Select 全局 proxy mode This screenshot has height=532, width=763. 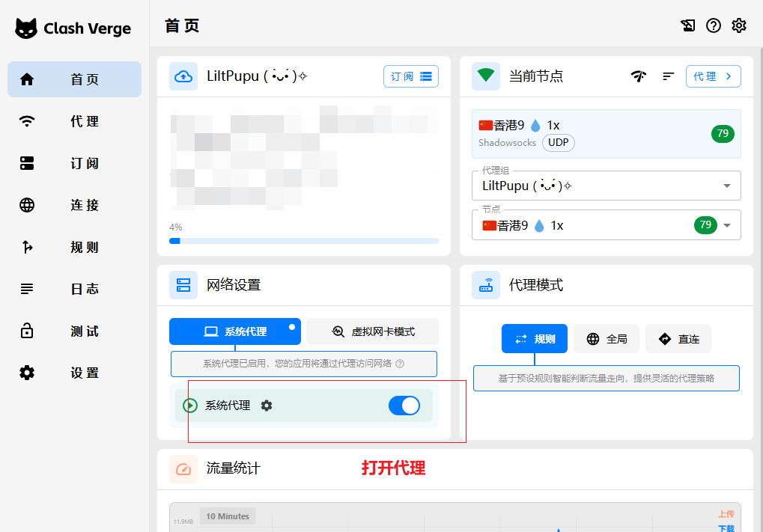607,339
